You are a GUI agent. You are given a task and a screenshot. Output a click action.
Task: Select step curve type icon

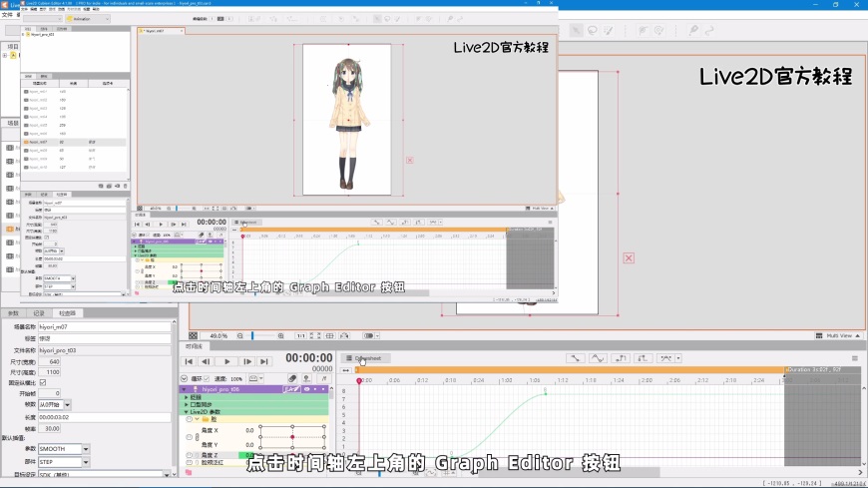coord(621,358)
